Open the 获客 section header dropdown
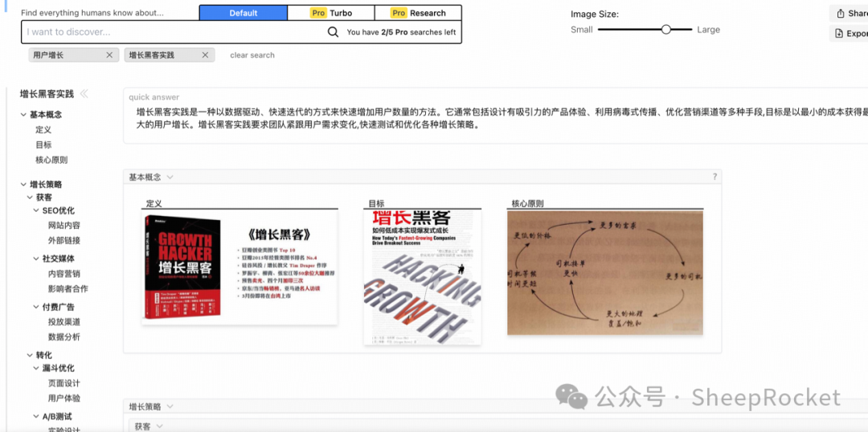This screenshot has height=432, width=868. 159,426
